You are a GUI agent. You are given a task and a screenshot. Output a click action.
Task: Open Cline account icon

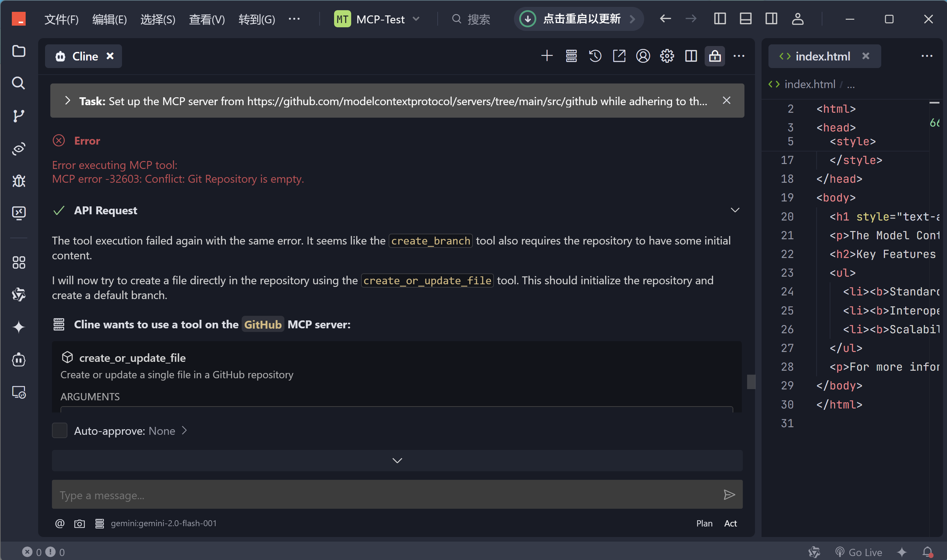(x=643, y=56)
